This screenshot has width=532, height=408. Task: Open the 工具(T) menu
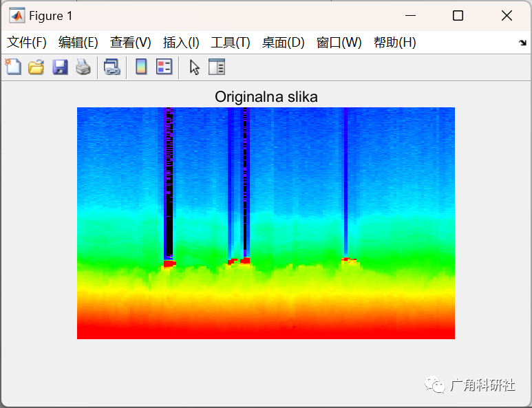tap(231, 43)
